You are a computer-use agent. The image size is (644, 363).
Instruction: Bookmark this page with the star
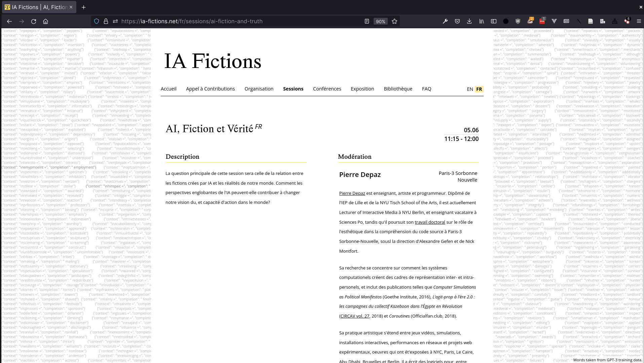pos(394,21)
